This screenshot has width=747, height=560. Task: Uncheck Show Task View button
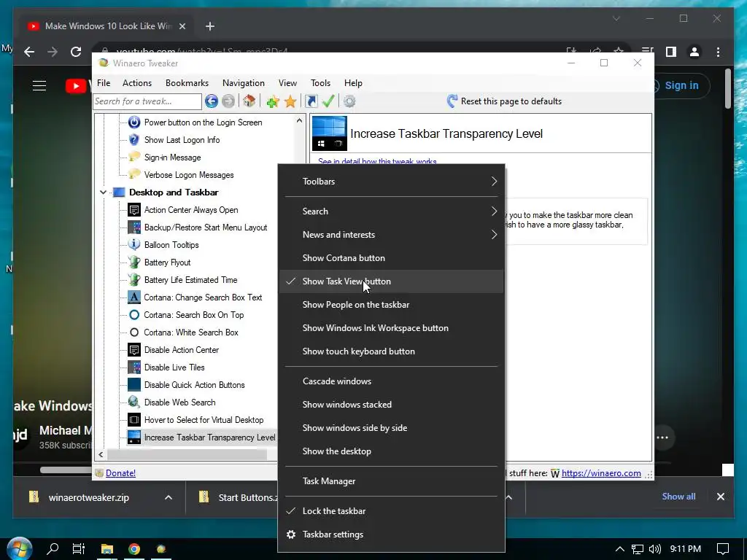(x=391, y=281)
